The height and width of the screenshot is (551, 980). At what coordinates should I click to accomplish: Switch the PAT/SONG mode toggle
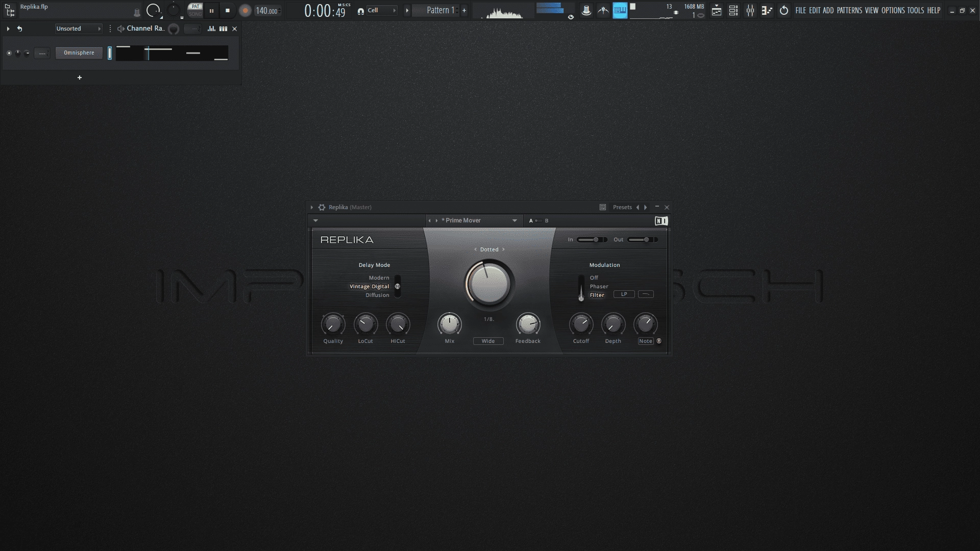(x=195, y=10)
